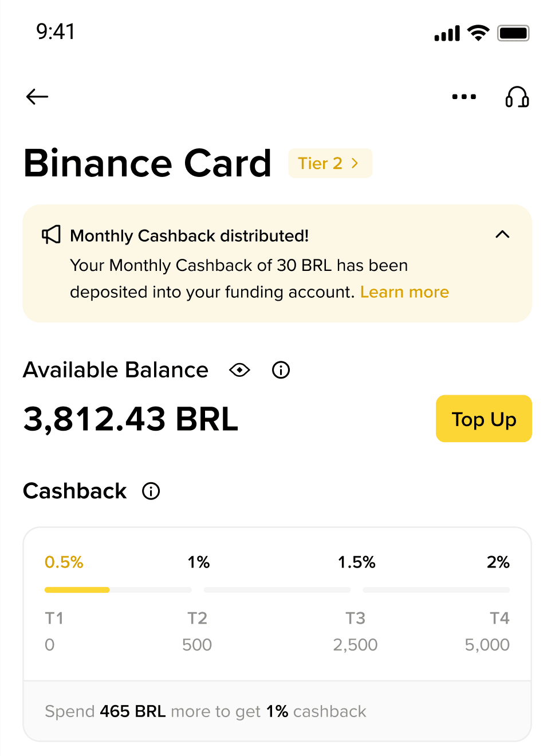The width and height of the screenshot is (551, 756).
Task: Click the Cashback info icon
Action: [151, 491]
